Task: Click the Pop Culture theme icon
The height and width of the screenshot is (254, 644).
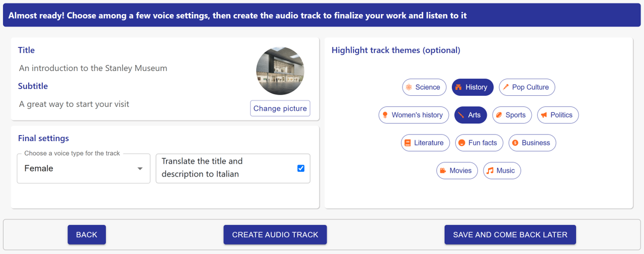Action: (x=506, y=87)
